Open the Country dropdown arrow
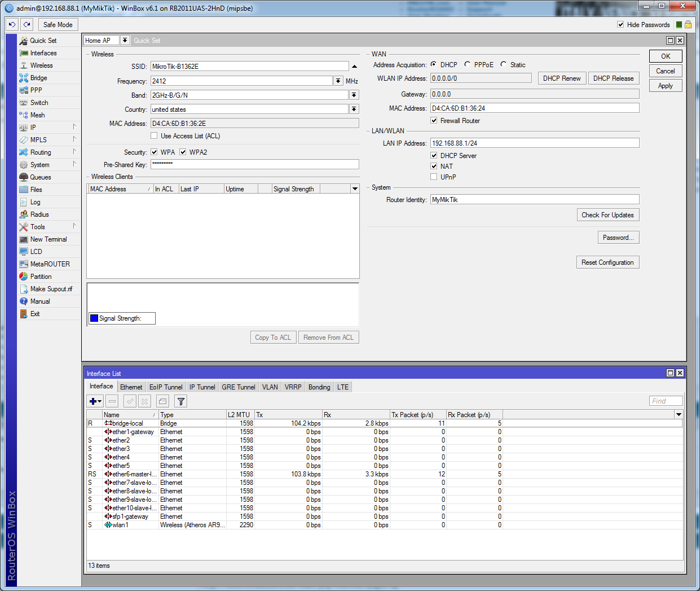The width and height of the screenshot is (700, 591). point(354,110)
